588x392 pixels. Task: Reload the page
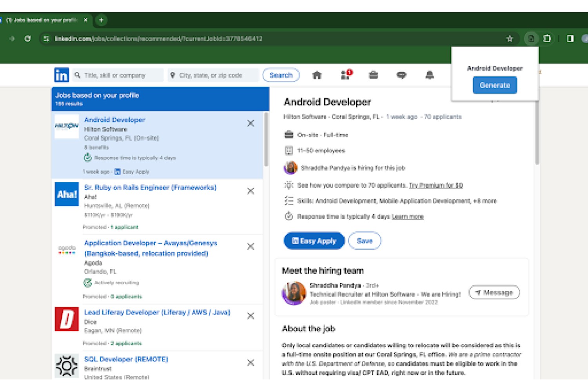(27, 38)
